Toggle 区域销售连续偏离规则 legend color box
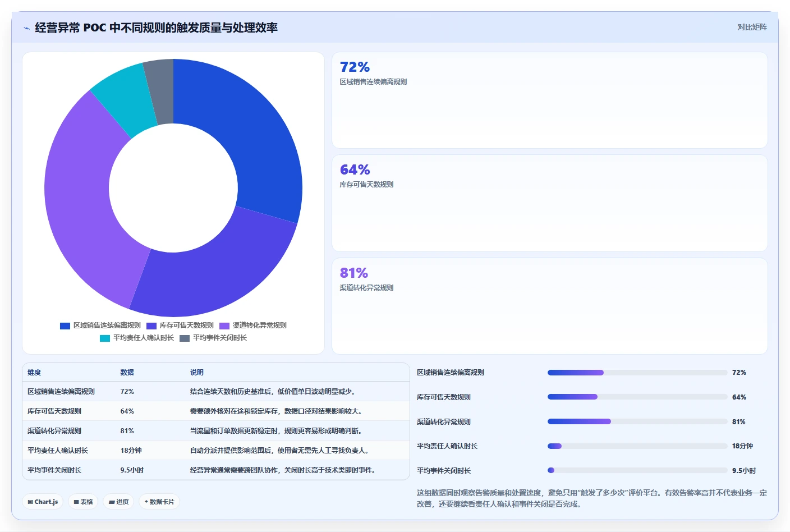This screenshot has width=790, height=532. click(65, 325)
